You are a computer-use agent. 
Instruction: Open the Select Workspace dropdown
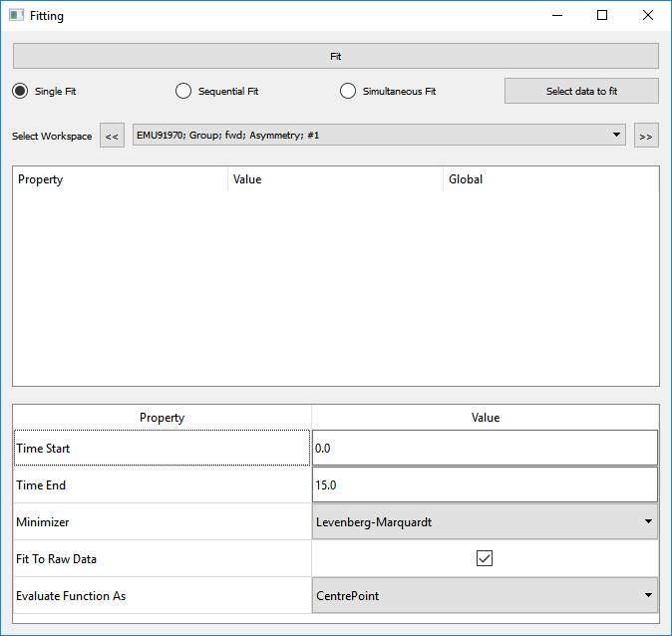click(379, 135)
